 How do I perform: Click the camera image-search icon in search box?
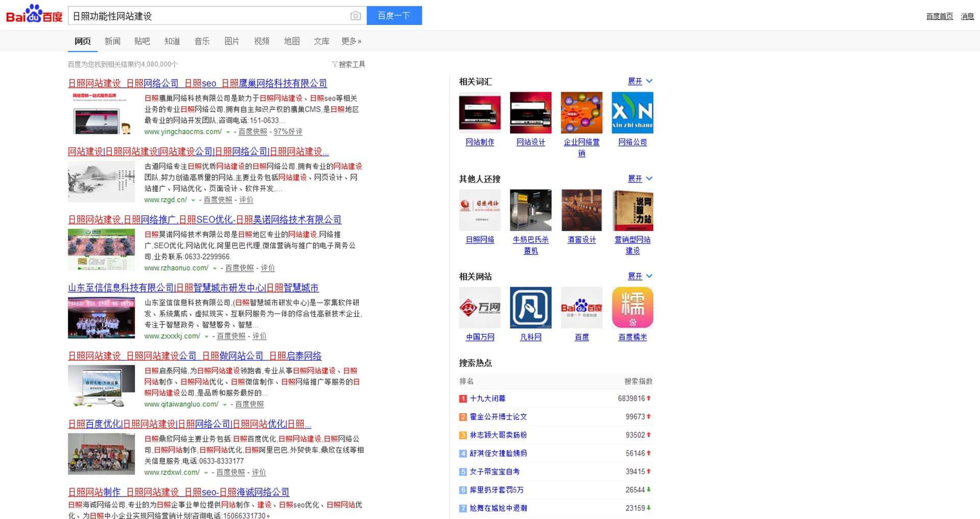pyautogui.click(x=356, y=16)
